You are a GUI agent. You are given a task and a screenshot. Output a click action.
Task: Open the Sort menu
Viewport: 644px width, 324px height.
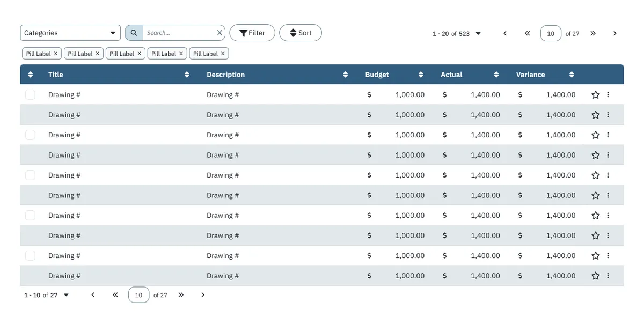pyautogui.click(x=300, y=33)
